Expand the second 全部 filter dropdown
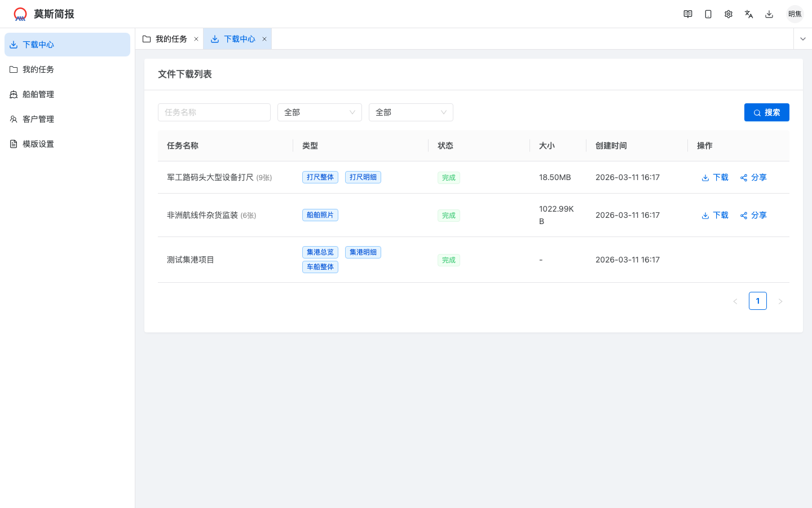The width and height of the screenshot is (812, 508). (x=411, y=112)
